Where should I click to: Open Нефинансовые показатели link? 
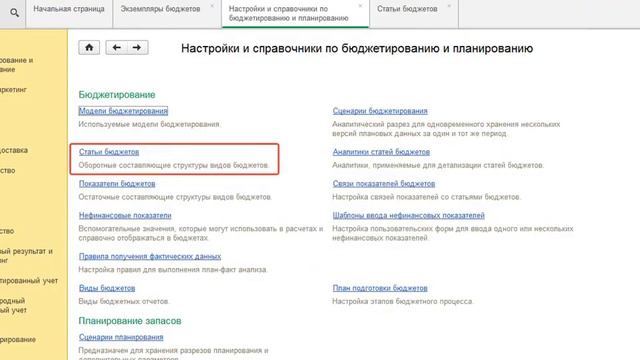click(x=125, y=216)
